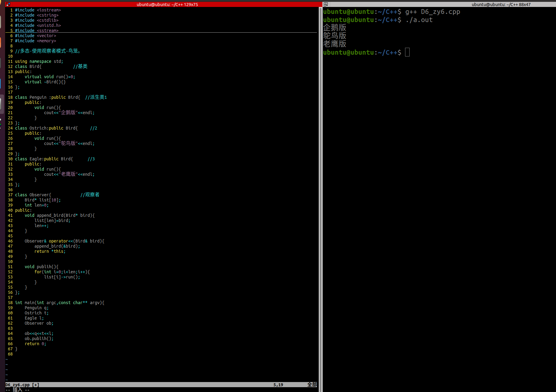This screenshot has width=556, height=392.
Task: Select the blue app icon in the dock
Action: pyautogui.click(x=1, y=84)
